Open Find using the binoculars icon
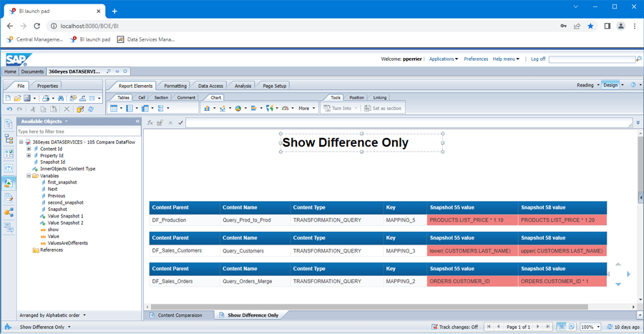 [61, 99]
